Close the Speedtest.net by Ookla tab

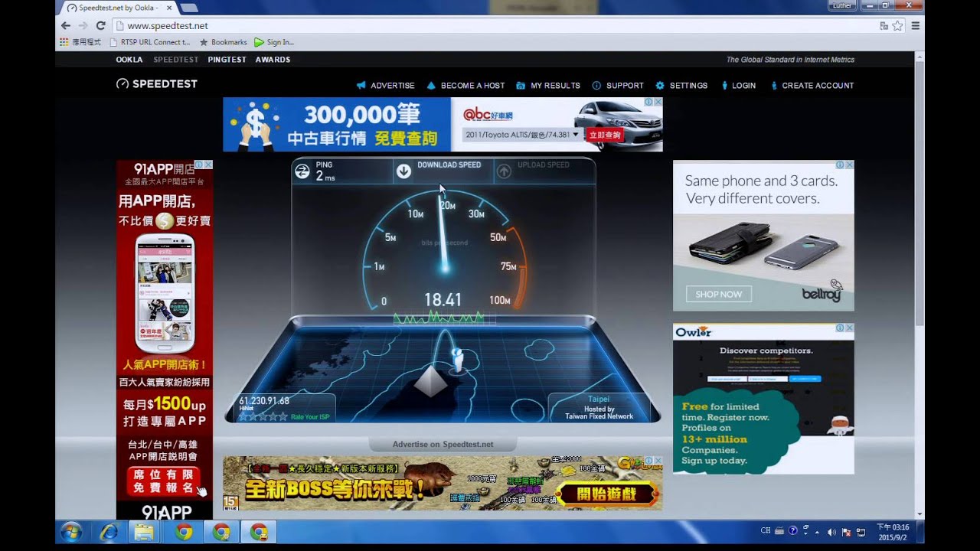[x=168, y=8]
